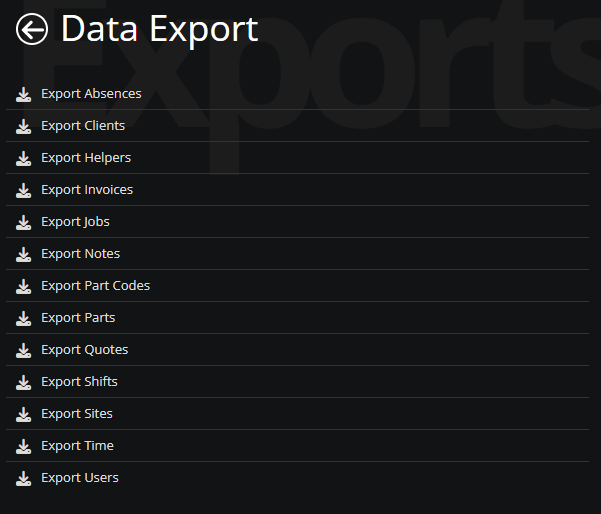
Task: Click download icon beside Export Invoices
Action: [x=23, y=190]
